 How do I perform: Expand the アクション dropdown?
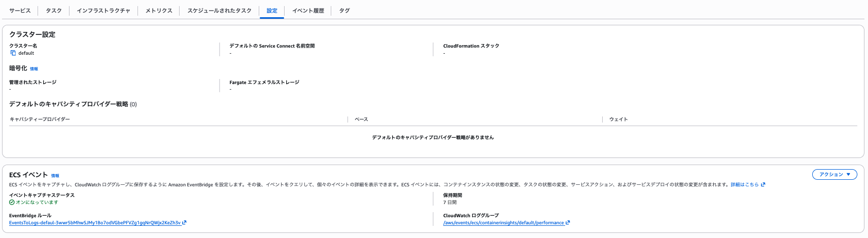pos(835,174)
